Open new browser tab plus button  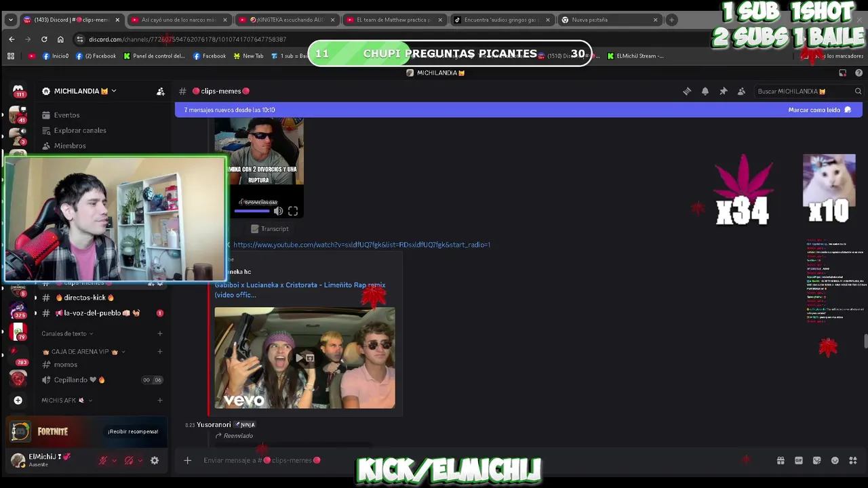(671, 20)
